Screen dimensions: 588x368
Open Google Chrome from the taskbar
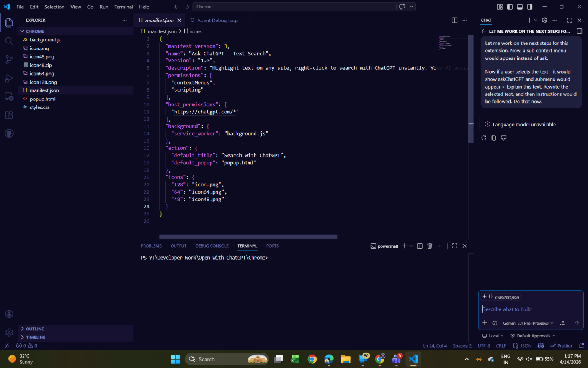(x=312, y=359)
